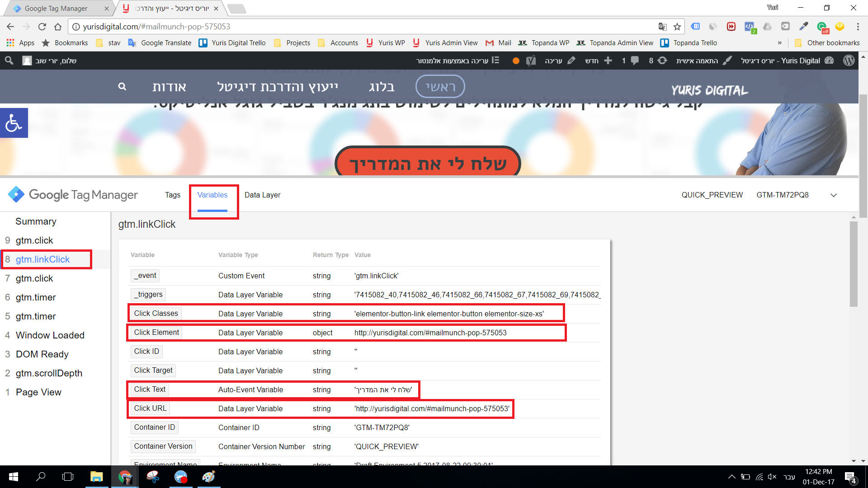Open Windows taskbar search
868x488 pixels.
coord(41,477)
